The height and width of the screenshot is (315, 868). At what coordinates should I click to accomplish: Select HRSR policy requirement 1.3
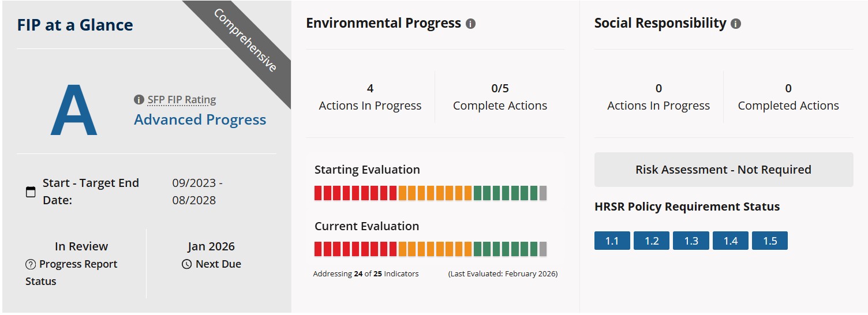(691, 241)
